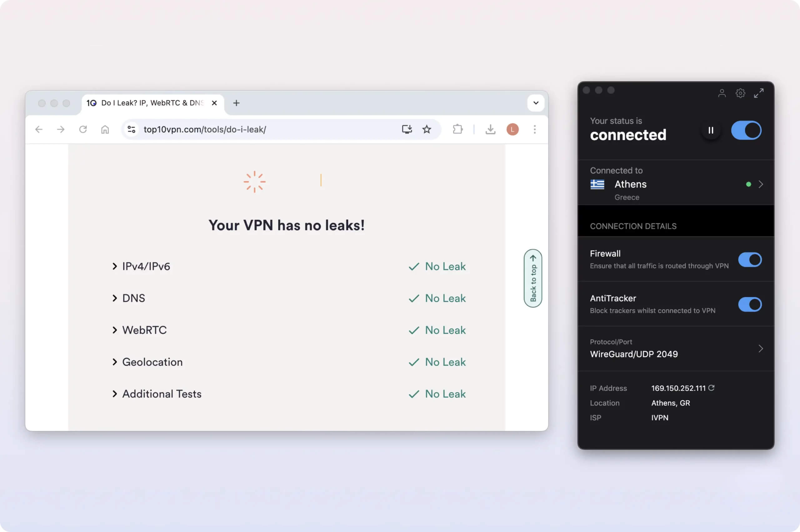Open a new browser tab

point(236,103)
